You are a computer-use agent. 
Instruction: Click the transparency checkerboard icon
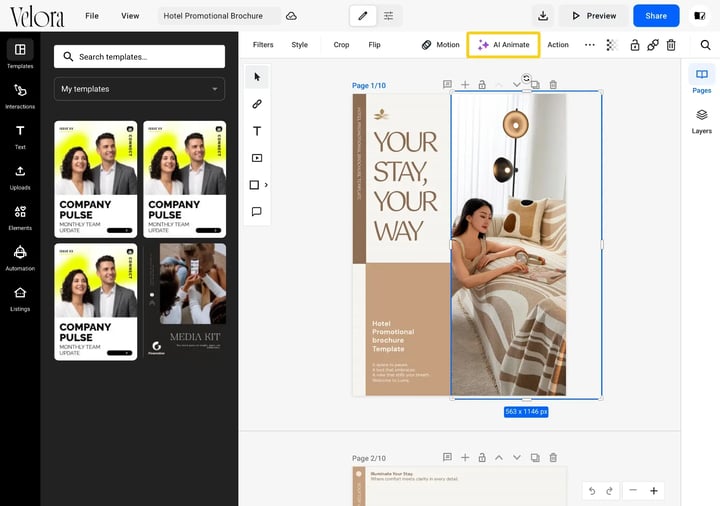(612, 45)
